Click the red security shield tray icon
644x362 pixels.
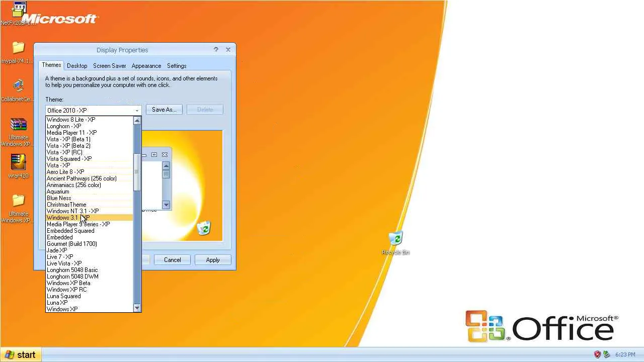tap(597, 354)
